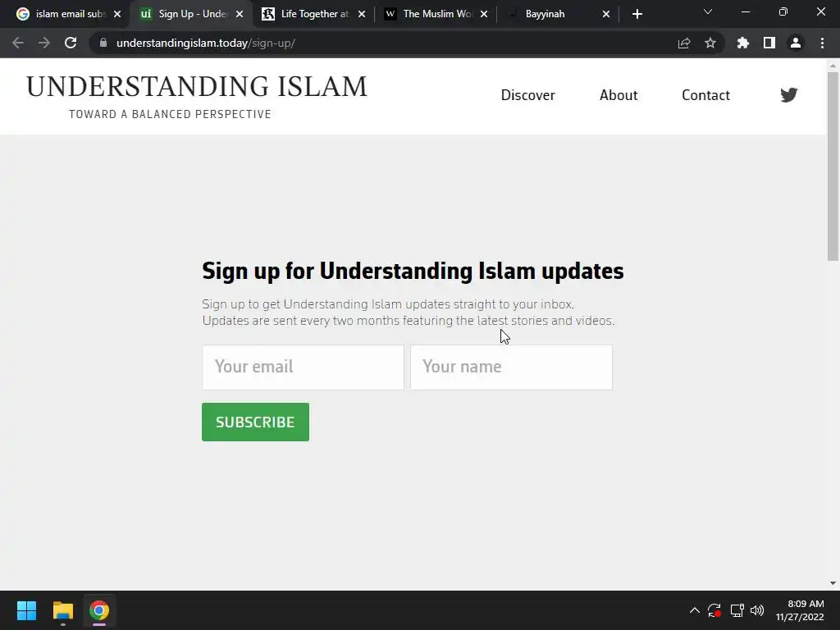The height and width of the screenshot is (630, 840).
Task: Click the 'Toward a Balanced Perspective' tagline
Action: click(170, 114)
